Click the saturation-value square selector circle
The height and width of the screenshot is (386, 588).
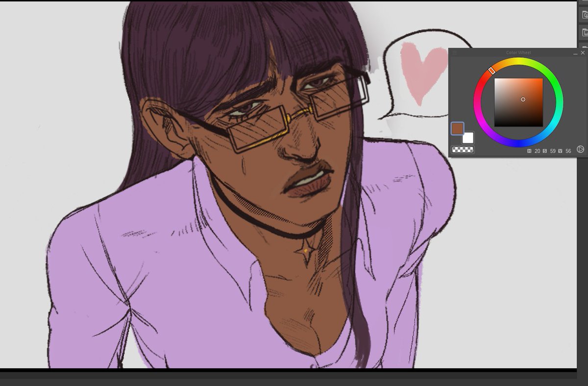click(523, 99)
